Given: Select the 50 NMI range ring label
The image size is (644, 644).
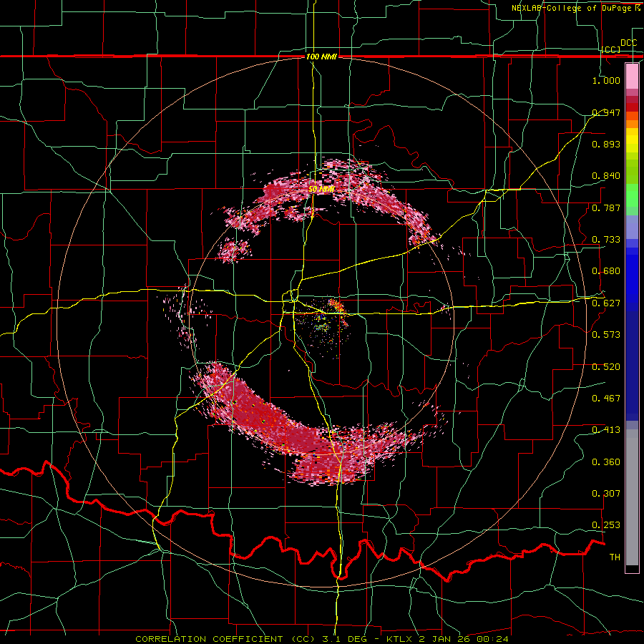Looking at the screenshot, I should [321, 189].
